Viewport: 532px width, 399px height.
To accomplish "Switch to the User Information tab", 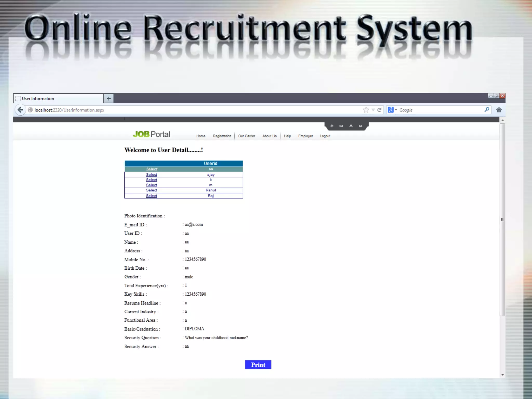I will [x=58, y=98].
